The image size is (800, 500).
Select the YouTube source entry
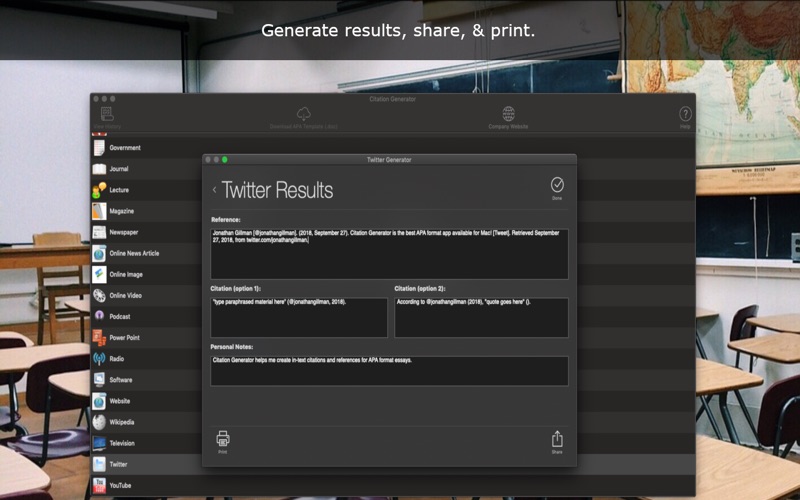click(120, 485)
